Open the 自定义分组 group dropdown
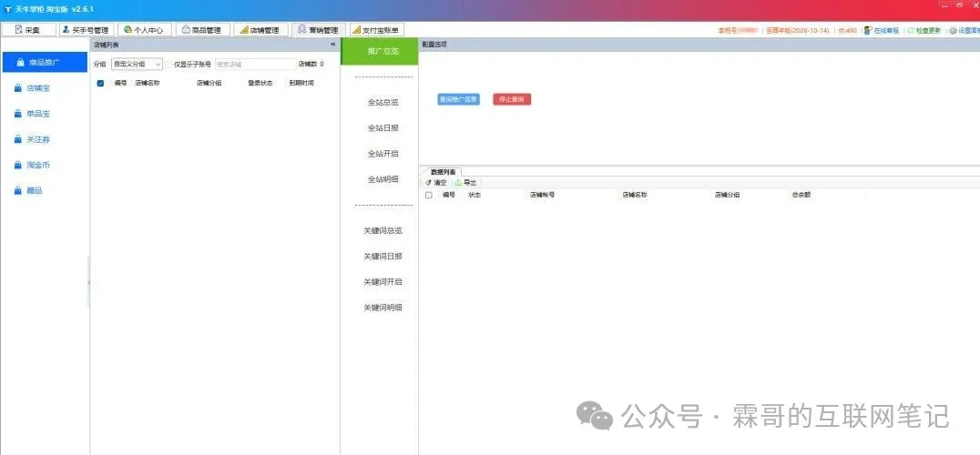Screen dimensions: 980x455 (137, 65)
